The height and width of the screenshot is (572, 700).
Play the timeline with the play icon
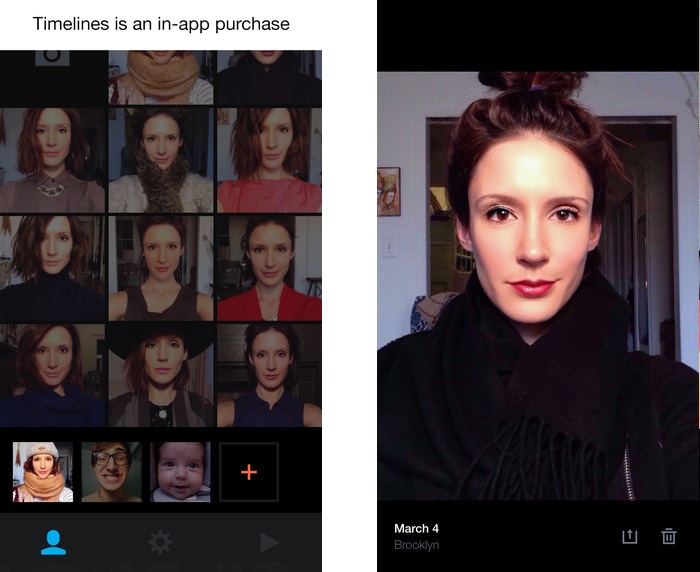269,543
